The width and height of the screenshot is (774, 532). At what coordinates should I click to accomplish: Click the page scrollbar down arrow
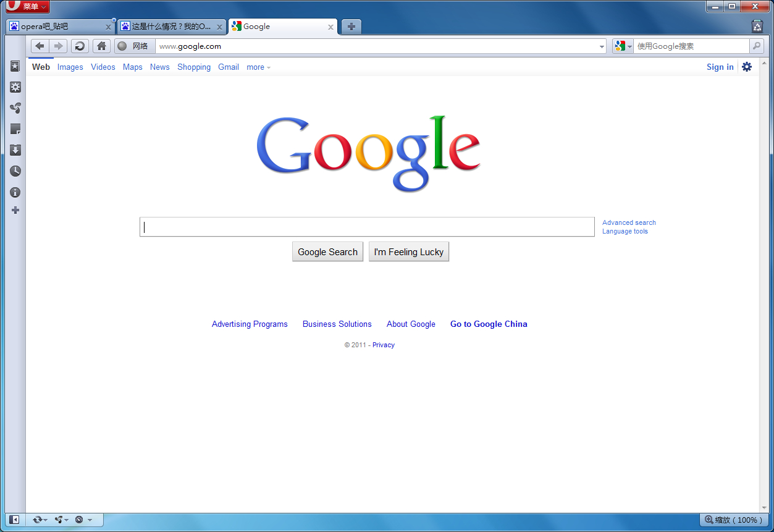coord(764,508)
